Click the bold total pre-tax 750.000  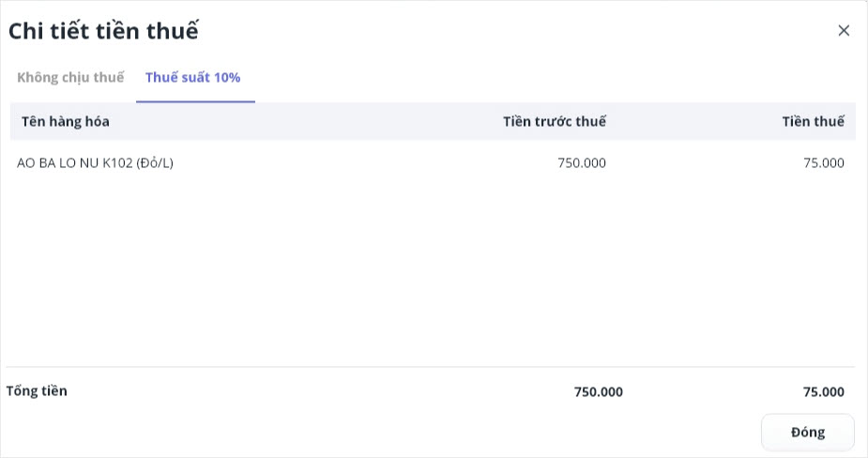click(598, 391)
